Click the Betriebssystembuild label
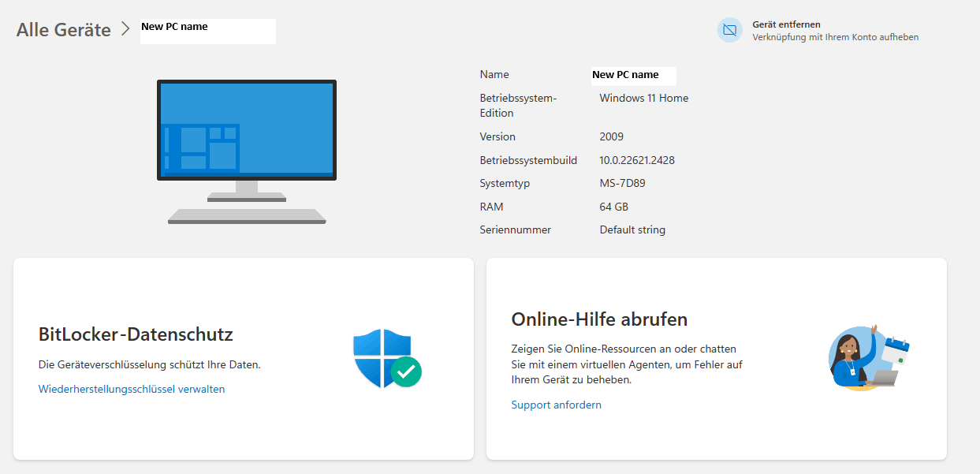 529,160
